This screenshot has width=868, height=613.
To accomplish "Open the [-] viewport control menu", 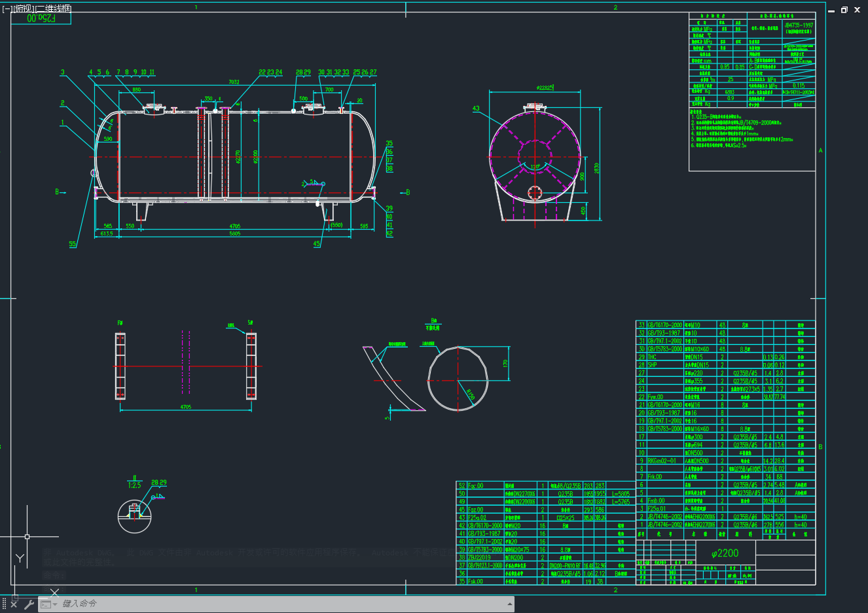I will click(x=7, y=9).
